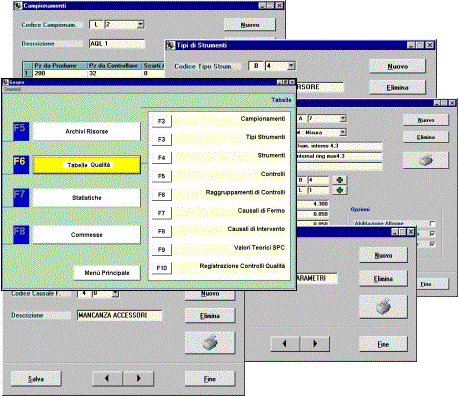Click the field showing value 4.380

[312, 203]
